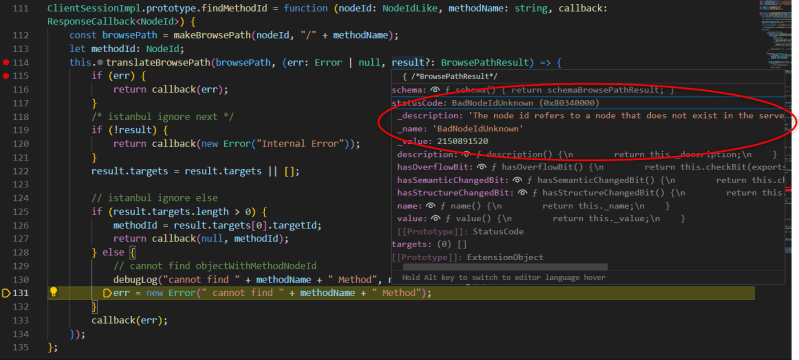Click the 'Internal Error' string on line 119
Viewport: 799px width, 360px height.
(x=300, y=144)
